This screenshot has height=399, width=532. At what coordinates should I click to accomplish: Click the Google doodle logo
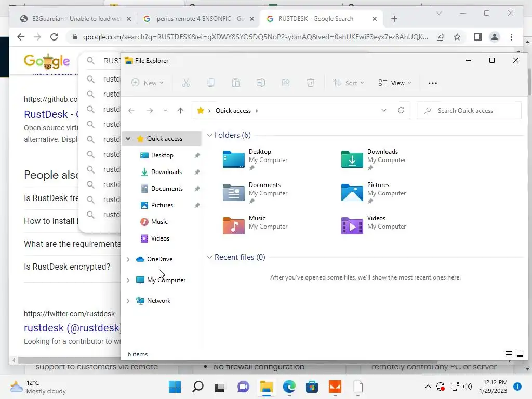coord(47,61)
